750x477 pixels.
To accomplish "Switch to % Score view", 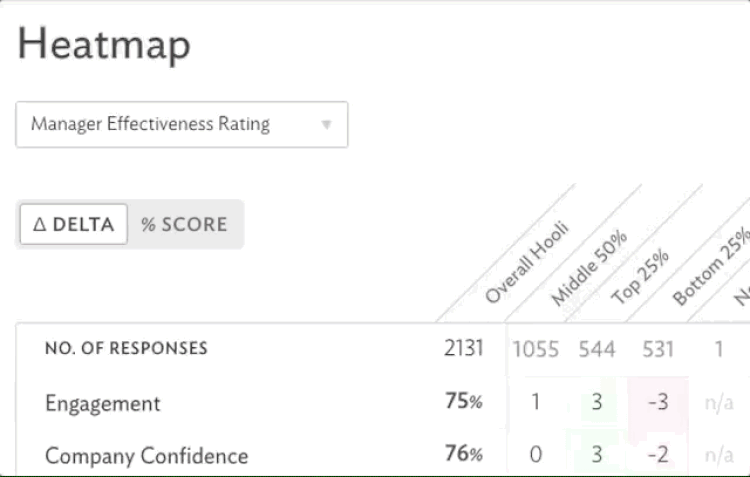I will (184, 224).
